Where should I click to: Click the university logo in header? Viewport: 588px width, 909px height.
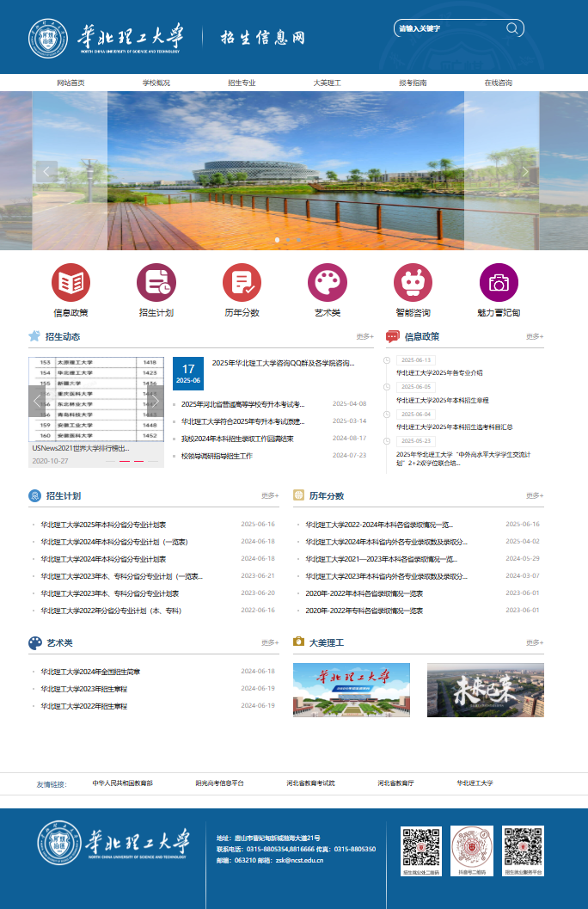(47, 39)
